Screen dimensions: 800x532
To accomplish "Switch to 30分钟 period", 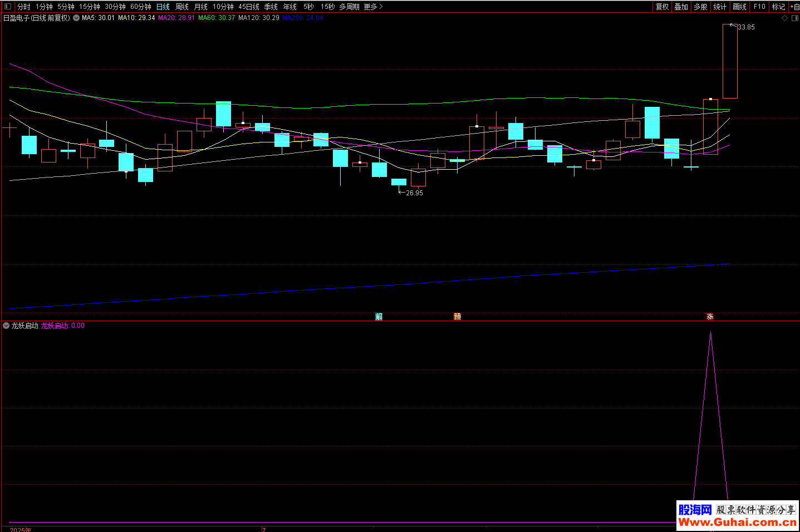I will [115, 7].
